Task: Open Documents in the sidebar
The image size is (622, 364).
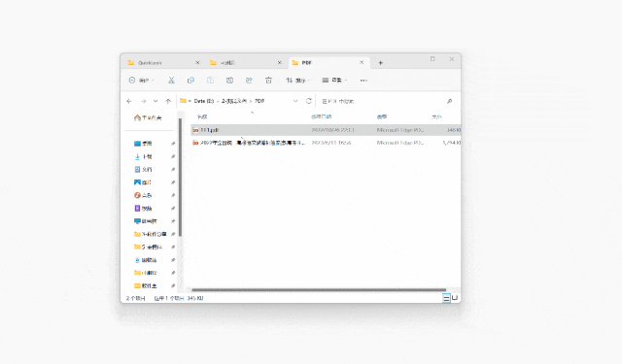Action: point(143,170)
